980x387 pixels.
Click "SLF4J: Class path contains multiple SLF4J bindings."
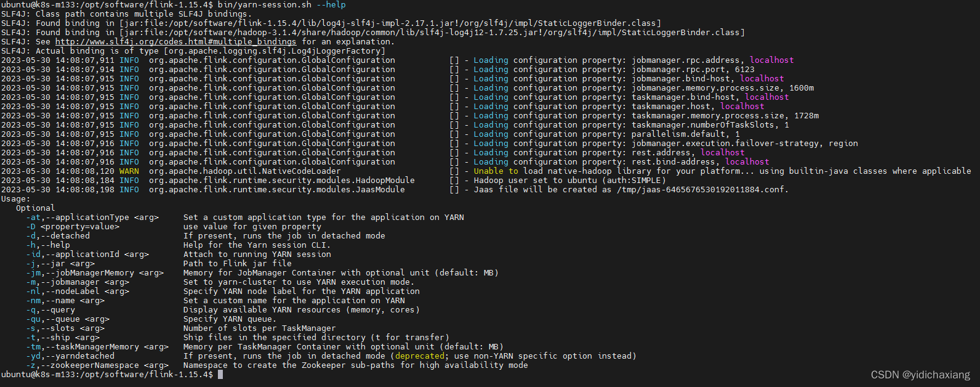(x=127, y=14)
